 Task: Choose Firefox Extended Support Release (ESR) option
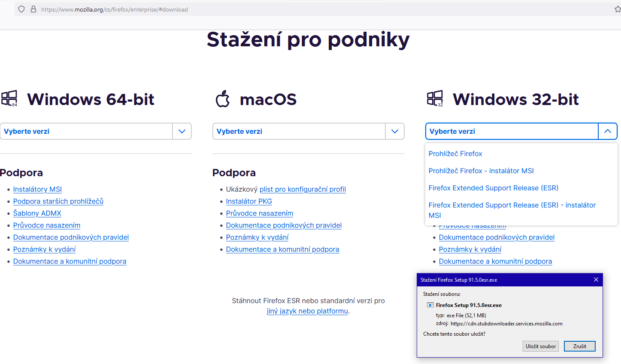493,188
